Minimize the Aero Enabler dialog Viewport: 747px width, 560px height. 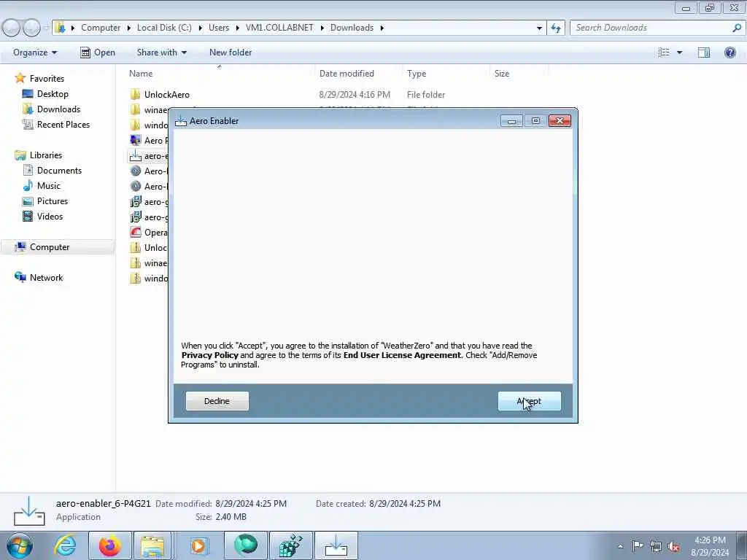point(511,121)
